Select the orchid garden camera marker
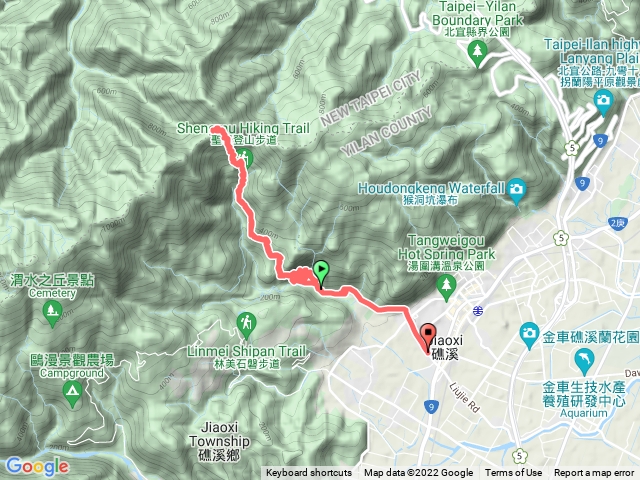The image size is (640, 480). pyautogui.click(x=529, y=336)
